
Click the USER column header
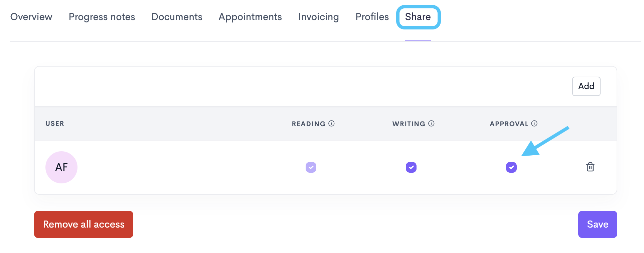(55, 123)
